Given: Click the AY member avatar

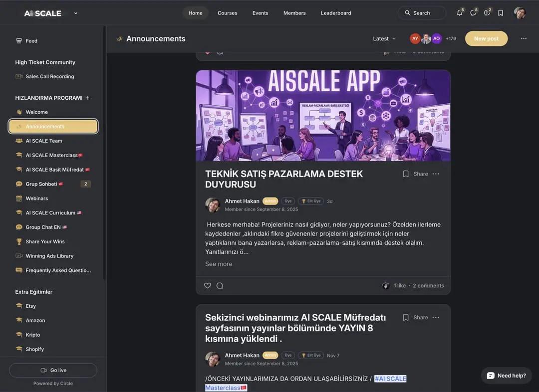Looking at the screenshot, I should tap(415, 38).
